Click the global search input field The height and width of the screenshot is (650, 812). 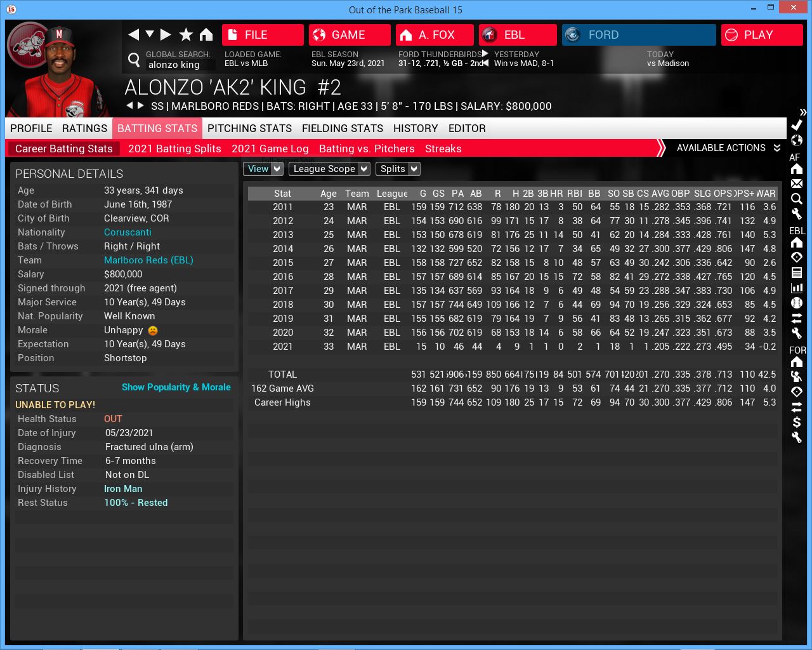tap(180, 65)
